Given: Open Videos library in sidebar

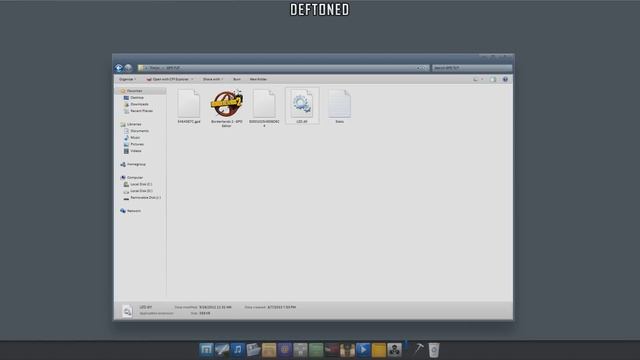Looking at the screenshot, I should click(x=136, y=151).
